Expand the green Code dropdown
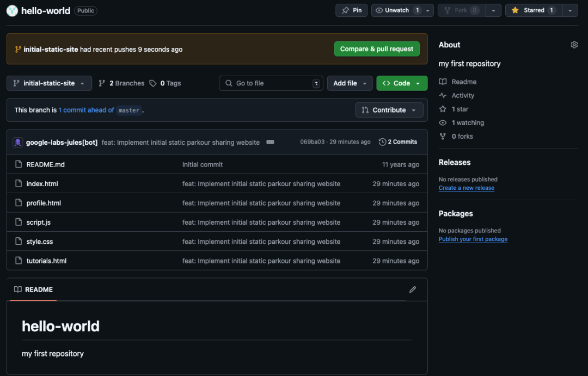The image size is (588, 376). pos(402,83)
